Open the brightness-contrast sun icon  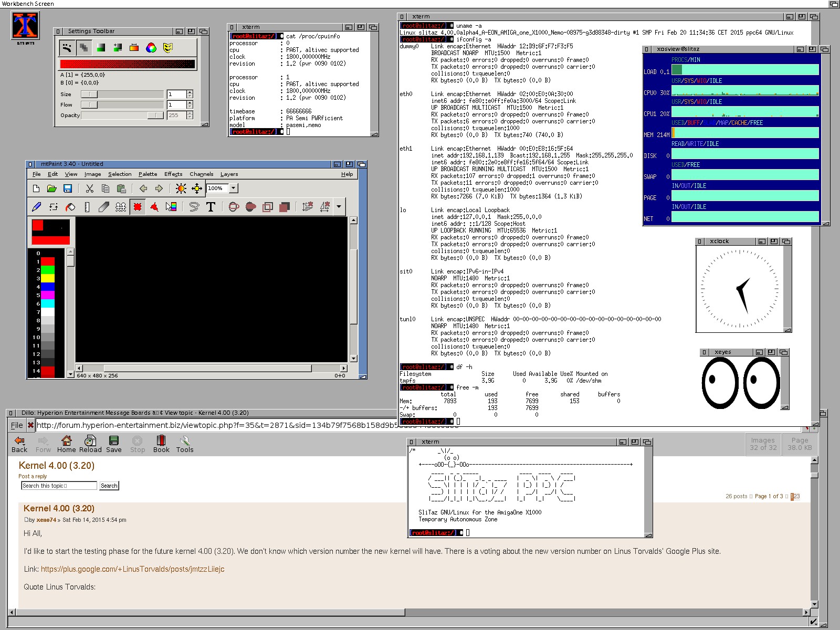point(181,188)
